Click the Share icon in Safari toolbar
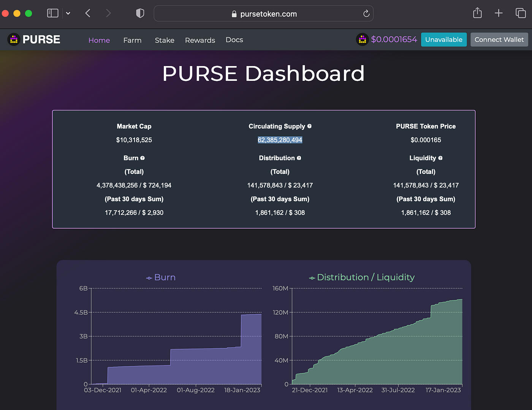532x410 pixels. 477,13
